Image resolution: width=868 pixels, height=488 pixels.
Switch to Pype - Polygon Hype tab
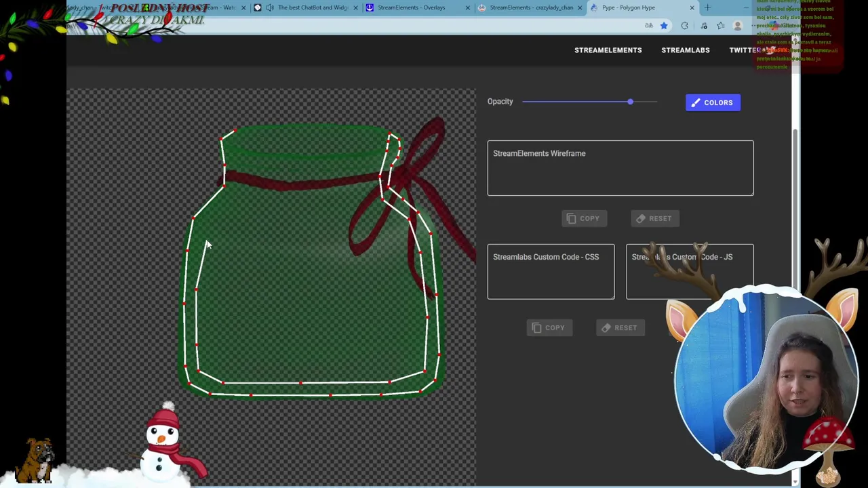click(641, 7)
